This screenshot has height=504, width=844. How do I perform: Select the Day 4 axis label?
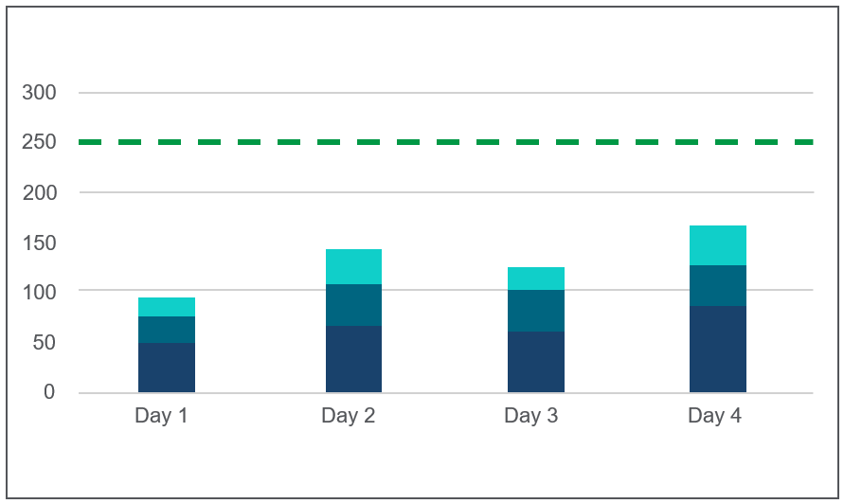point(714,416)
